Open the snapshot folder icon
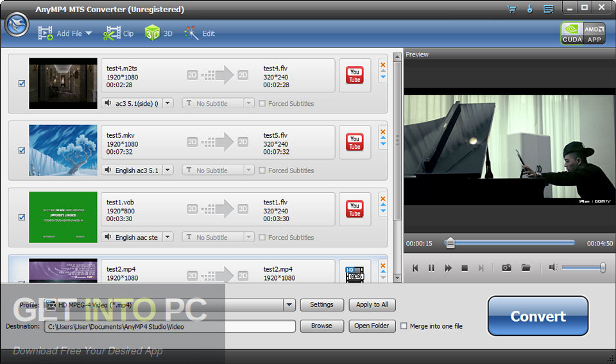 (x=526, y=267)
